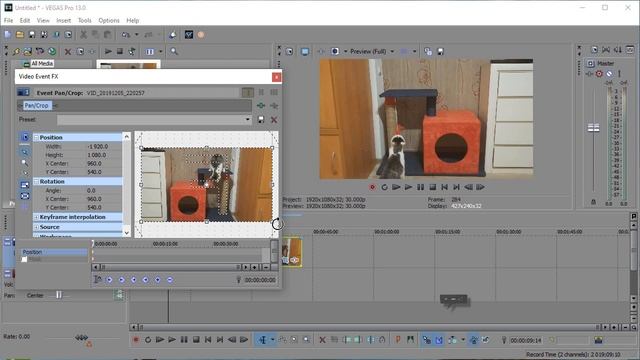The height and width of the screenshot is (360, 640).
Task: Click the Save project icon
Action: tap(32, 35)
